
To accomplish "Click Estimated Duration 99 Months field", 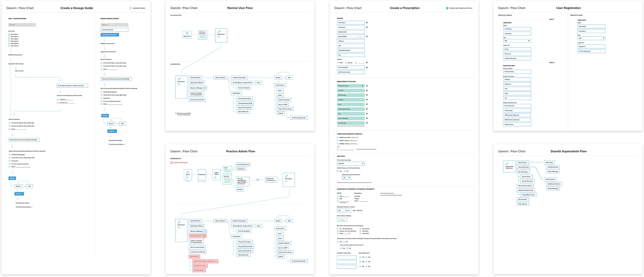I will pyautogui.click(x=344, y=210).
